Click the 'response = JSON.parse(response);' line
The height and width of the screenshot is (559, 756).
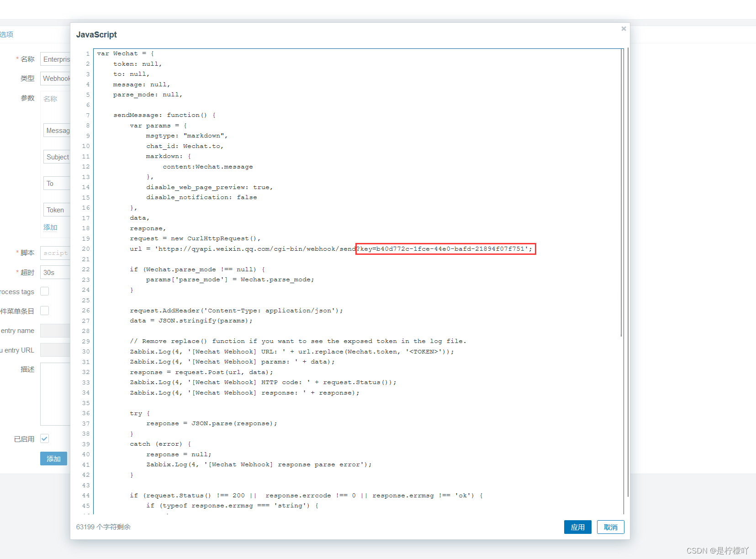211,423
